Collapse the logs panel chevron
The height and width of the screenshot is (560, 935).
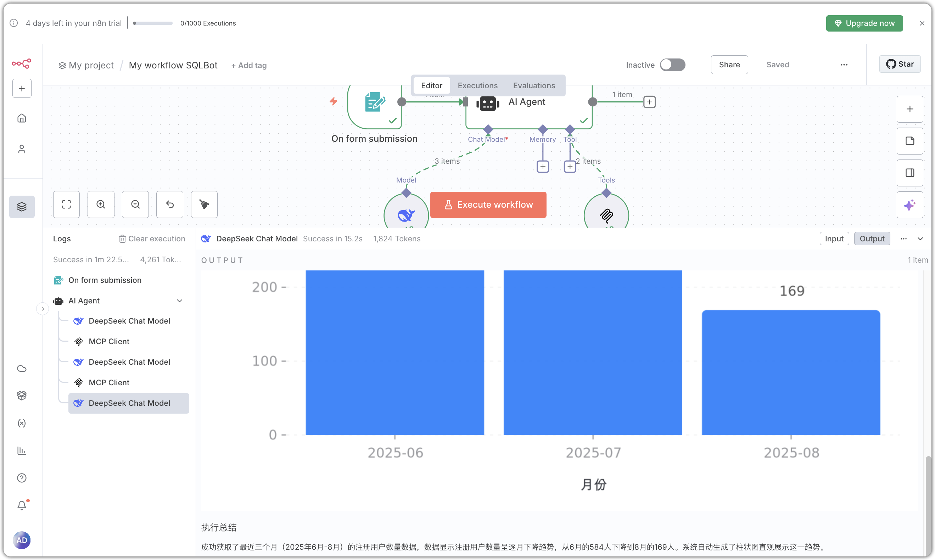(x=920, y=239)
